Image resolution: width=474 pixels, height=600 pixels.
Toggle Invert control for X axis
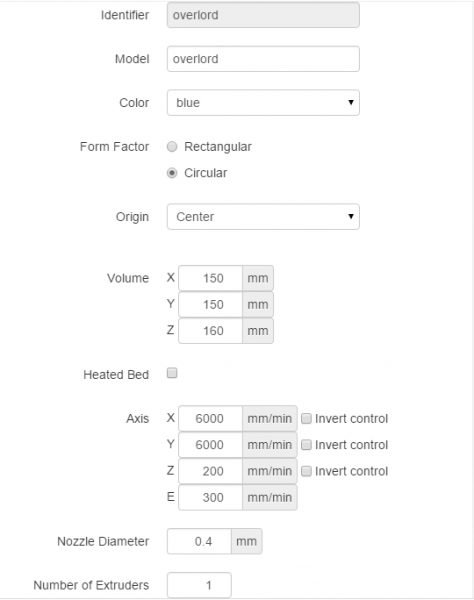point(306,419)
